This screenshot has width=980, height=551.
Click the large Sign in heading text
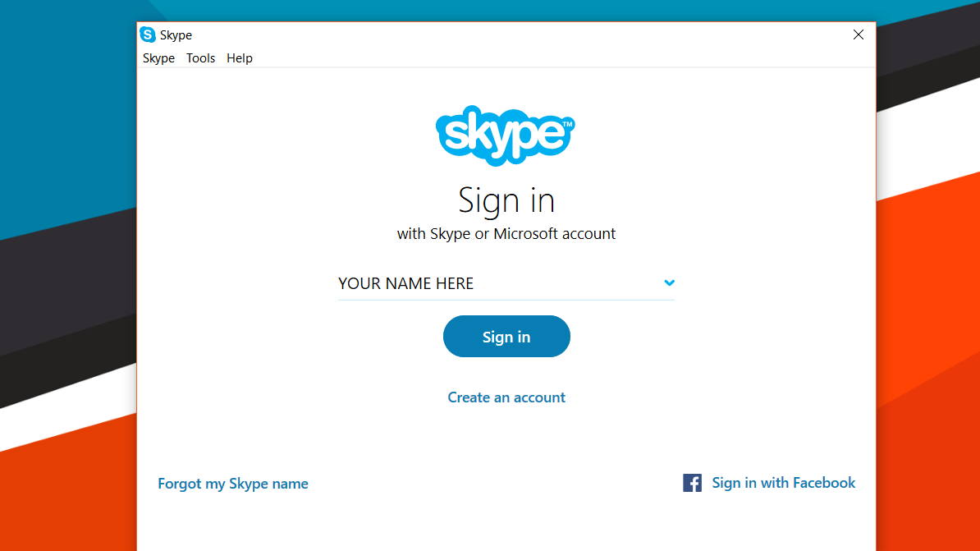pyautogui.click(x=506, y=200)
